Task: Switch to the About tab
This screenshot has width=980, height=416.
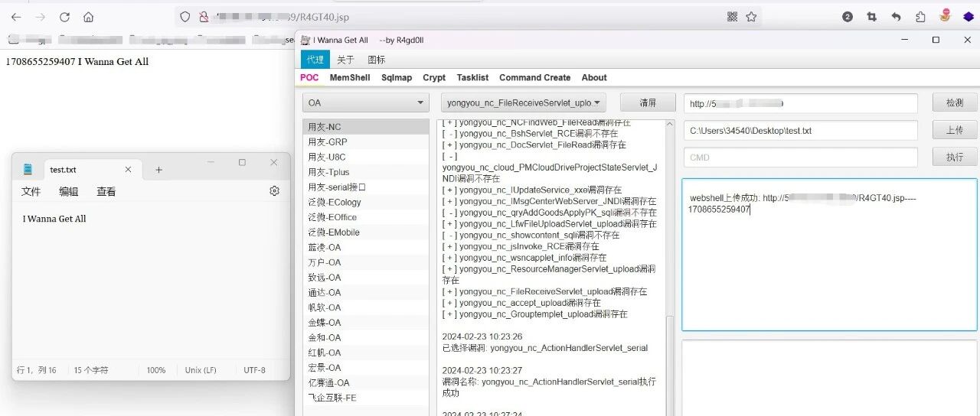Action: [594, 77]
